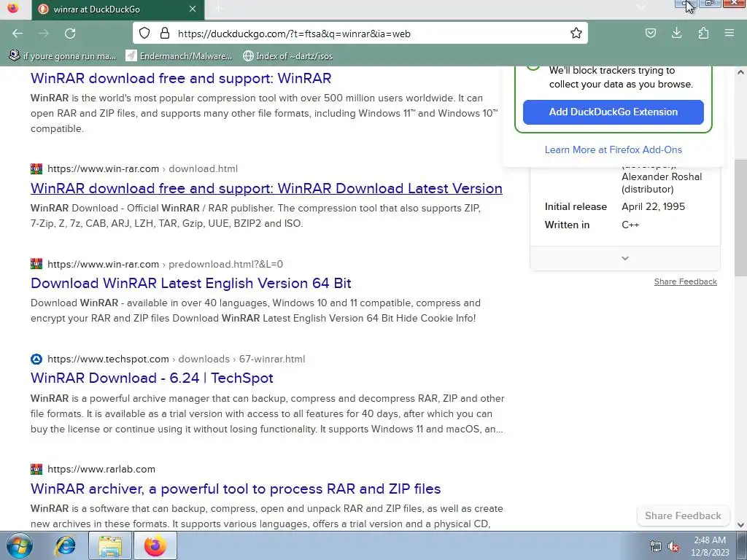Viewport: 747px width, 560px height.
Task: Click the forward navigation arrow
Action: [x=44, y=34]
